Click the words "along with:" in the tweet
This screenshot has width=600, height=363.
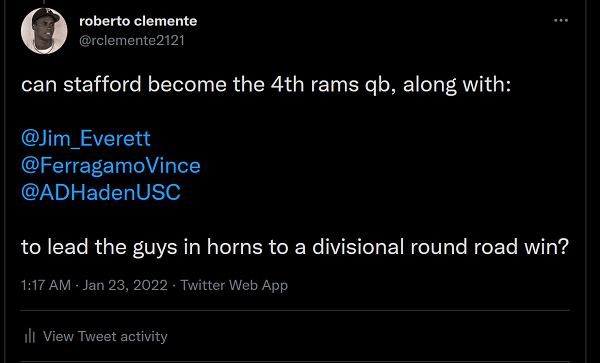tap(457, 85)
